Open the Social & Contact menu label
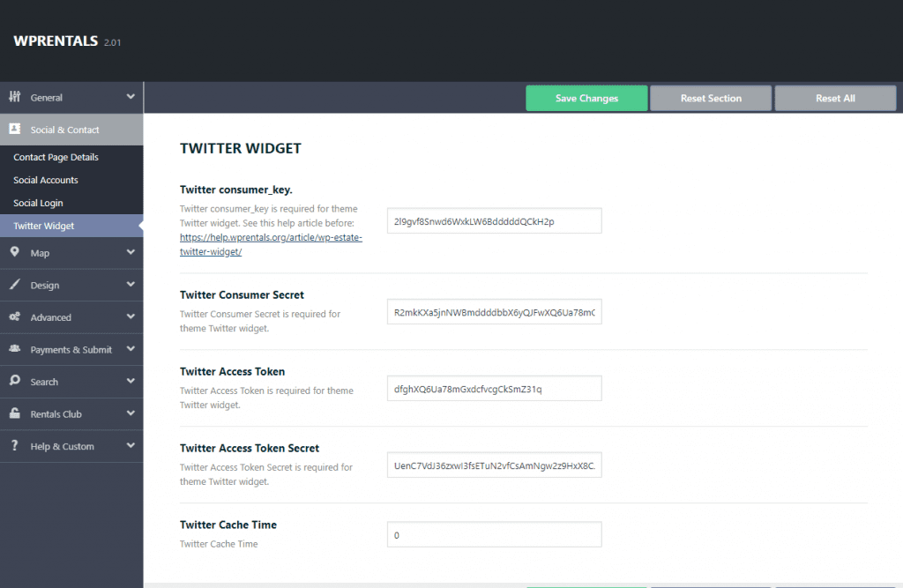Screen dimensions: 903x588 click(64, 130)
